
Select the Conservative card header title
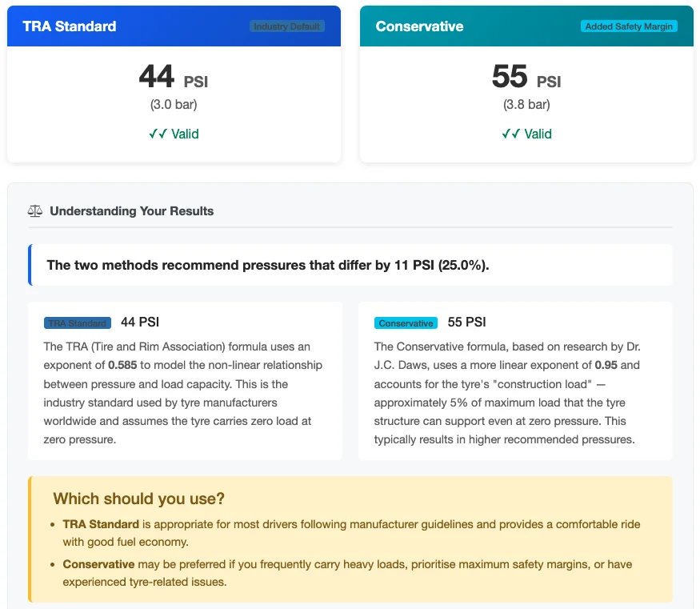click(x=419, y=26)
